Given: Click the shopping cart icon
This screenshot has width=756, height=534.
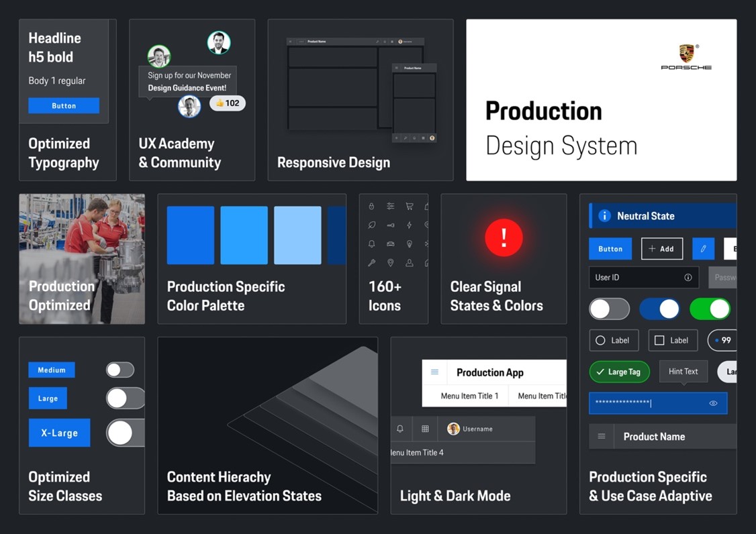Looking at the screenshot, I should [x=410, y=206].
